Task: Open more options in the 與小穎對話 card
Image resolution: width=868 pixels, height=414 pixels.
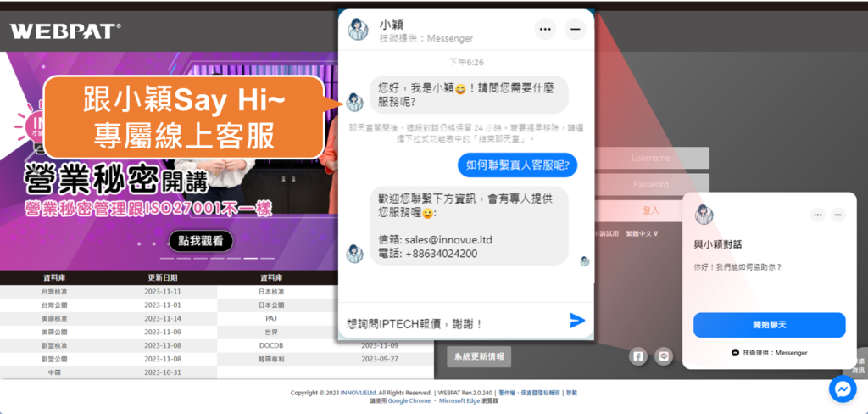Action: (x=818, y=215)
